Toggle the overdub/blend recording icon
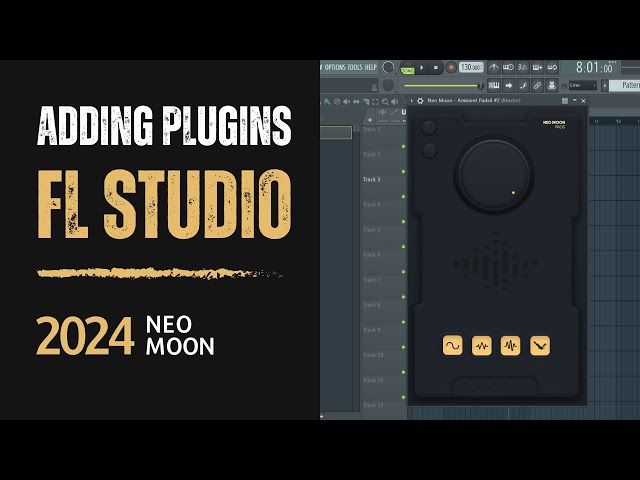 [538, 67]
